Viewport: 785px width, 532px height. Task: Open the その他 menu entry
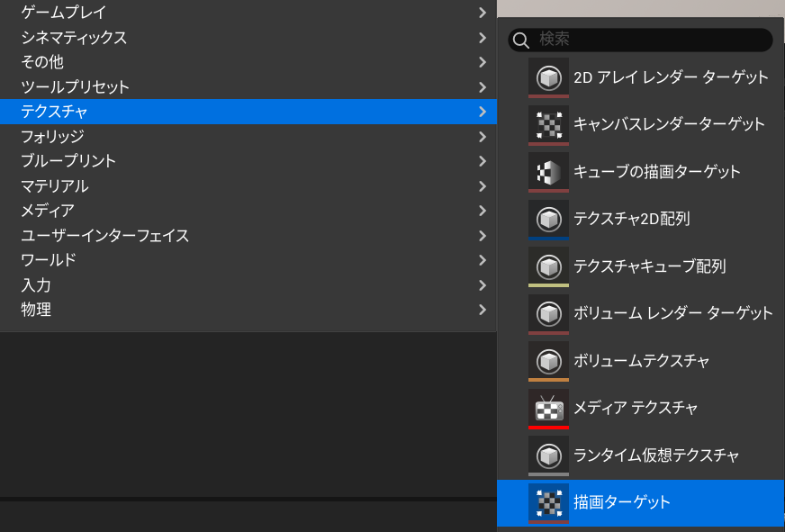(x=248, y=62)
